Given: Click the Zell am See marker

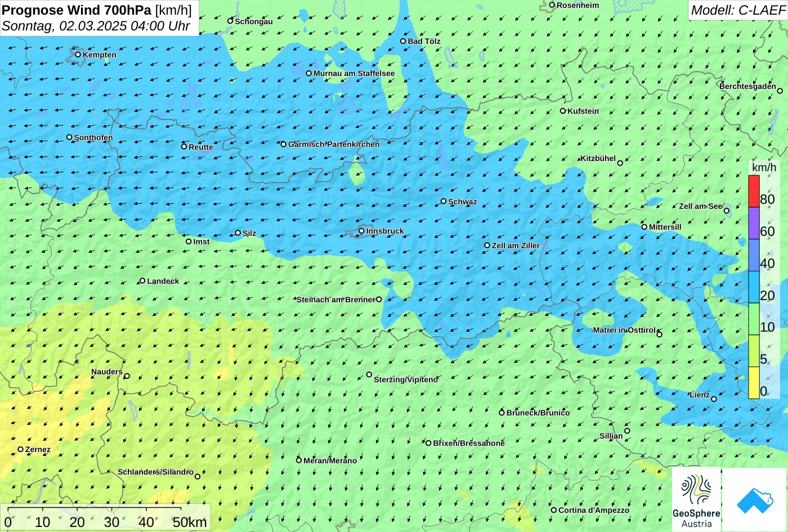Looking at the screenshot, I should 727,211.
